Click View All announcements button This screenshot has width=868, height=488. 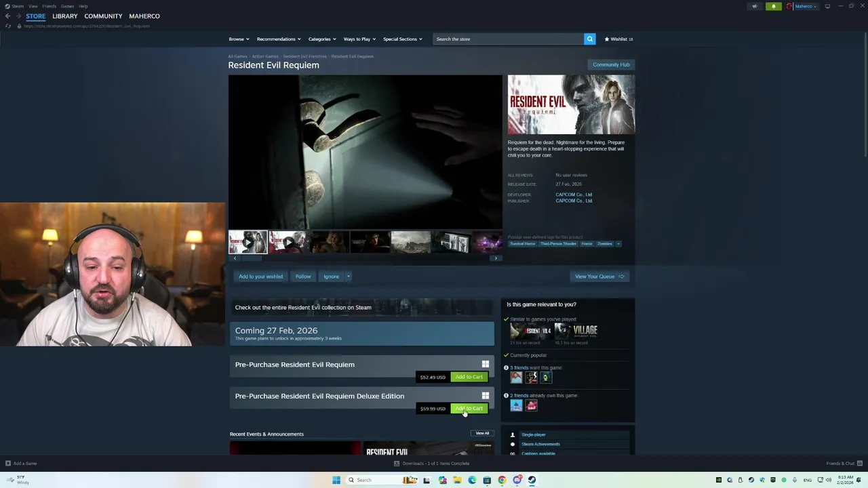click(482, 433)
